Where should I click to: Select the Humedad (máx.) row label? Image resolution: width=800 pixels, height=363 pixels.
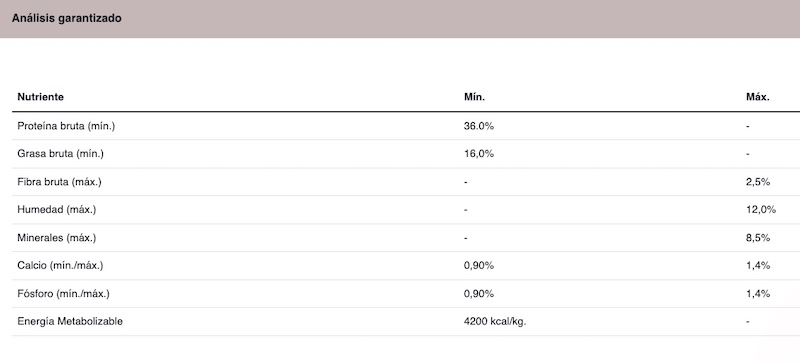click(x=57, y=210)
